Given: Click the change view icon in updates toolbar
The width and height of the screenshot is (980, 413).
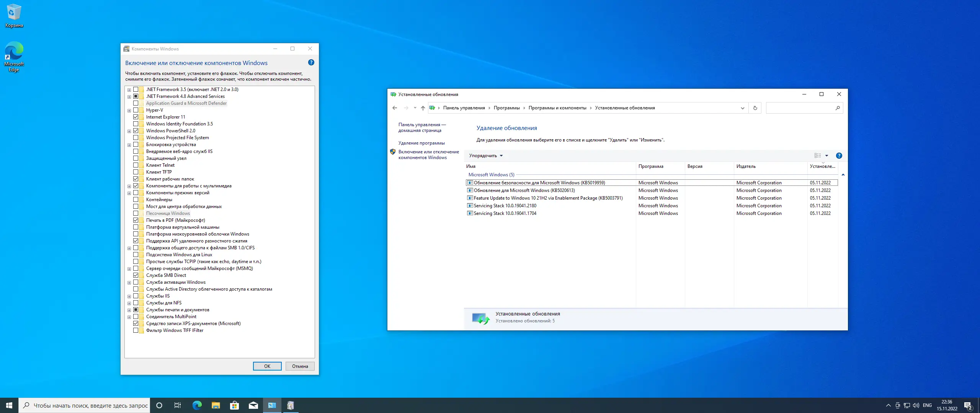Looking at the screenshot, I should pyautogui.click(x=817, y=156).
